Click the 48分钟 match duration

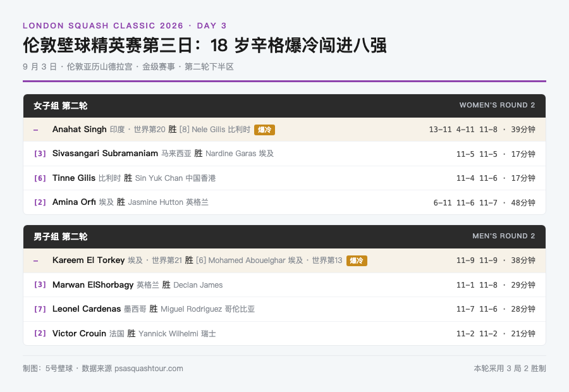click(x=523, y=203)
